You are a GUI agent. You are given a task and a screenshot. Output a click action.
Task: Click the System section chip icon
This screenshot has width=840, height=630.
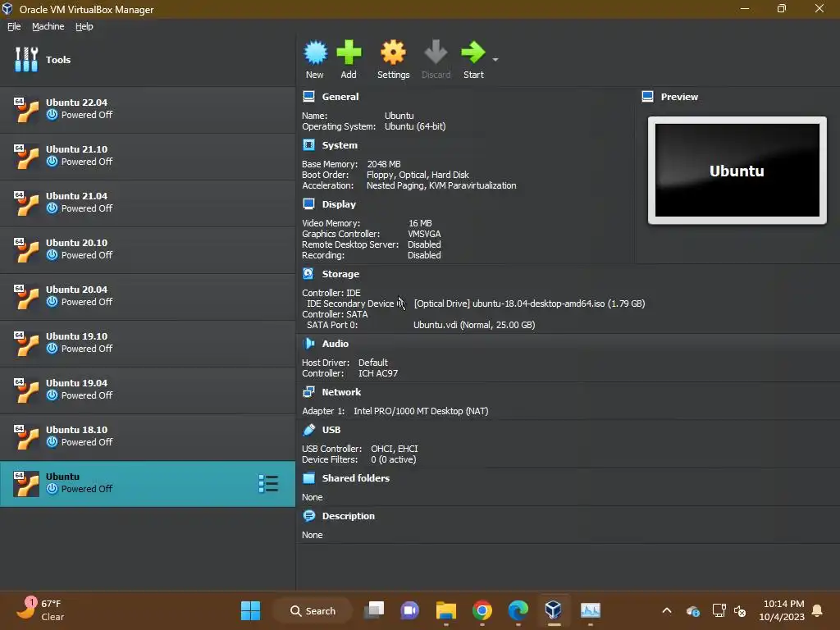pos(308,145)
